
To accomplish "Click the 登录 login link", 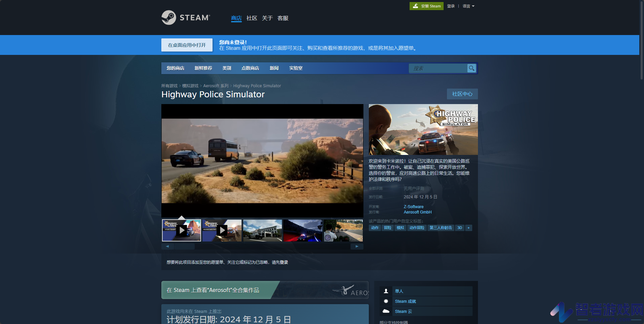I will point(451,6).
